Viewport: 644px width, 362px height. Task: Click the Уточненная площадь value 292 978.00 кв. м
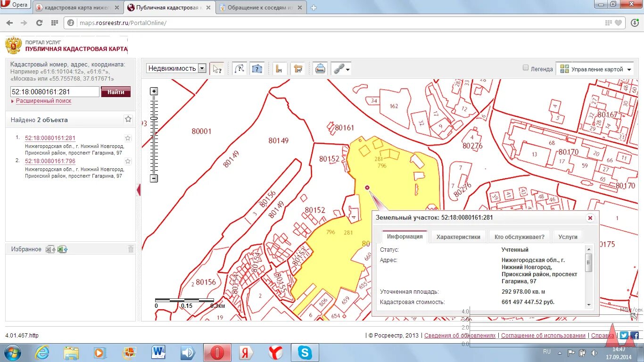coord(523,292)
